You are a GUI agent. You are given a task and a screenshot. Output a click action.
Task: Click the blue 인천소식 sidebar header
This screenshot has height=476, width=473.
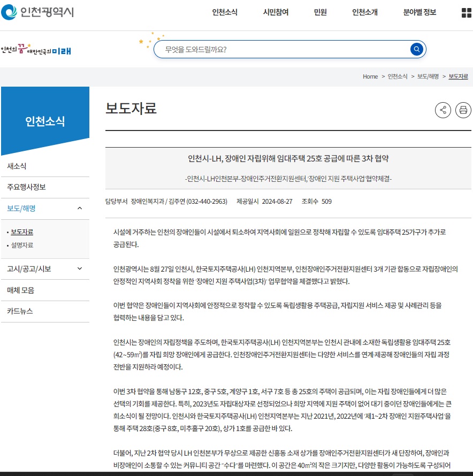coord(45,121)
